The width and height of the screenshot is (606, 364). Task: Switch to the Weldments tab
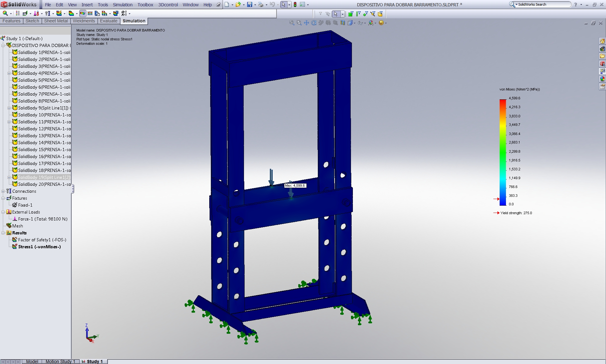84,21
